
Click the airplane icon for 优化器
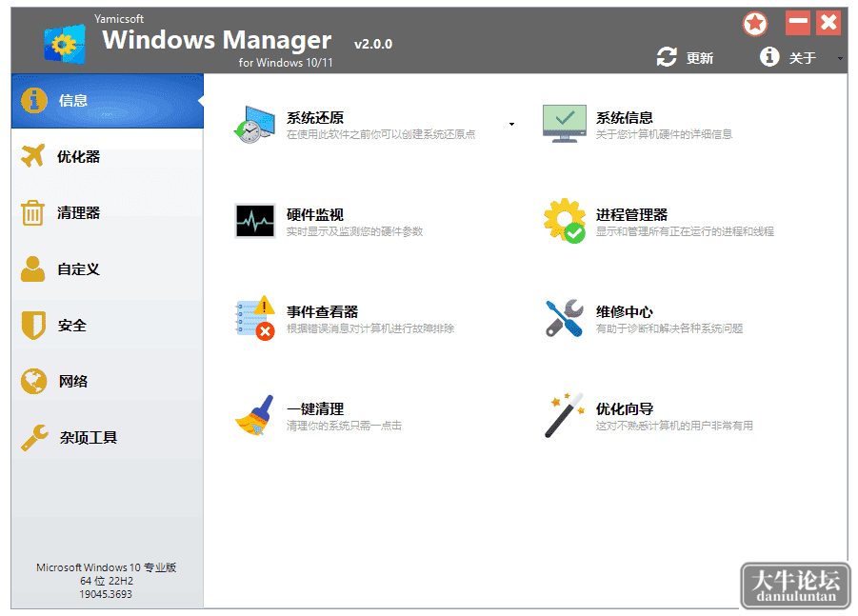(32, 156)
